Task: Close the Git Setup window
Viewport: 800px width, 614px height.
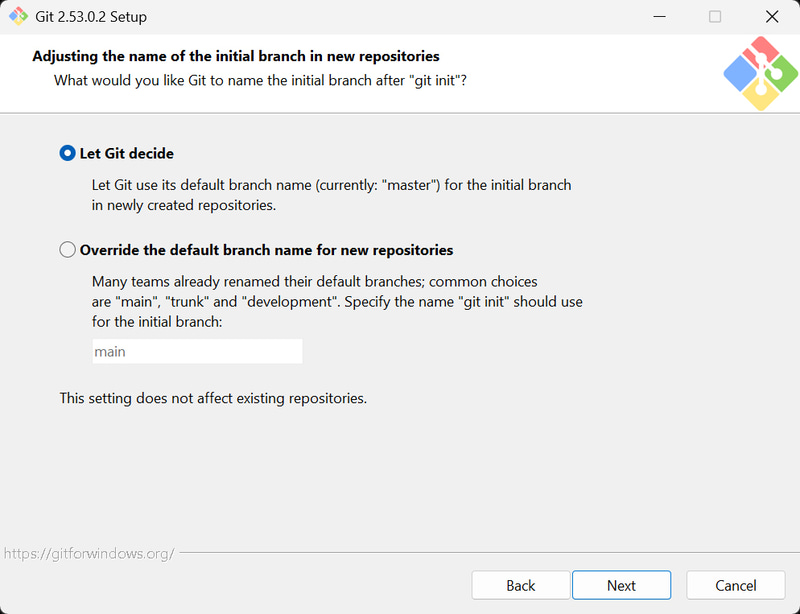Action: click(x=771, y=17)
